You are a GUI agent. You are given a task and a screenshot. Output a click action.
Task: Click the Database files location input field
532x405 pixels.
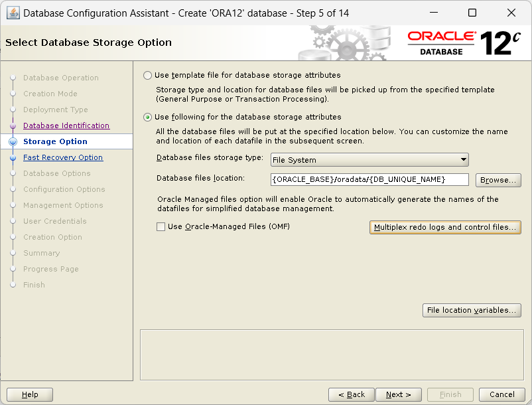[x=369, y=179]
